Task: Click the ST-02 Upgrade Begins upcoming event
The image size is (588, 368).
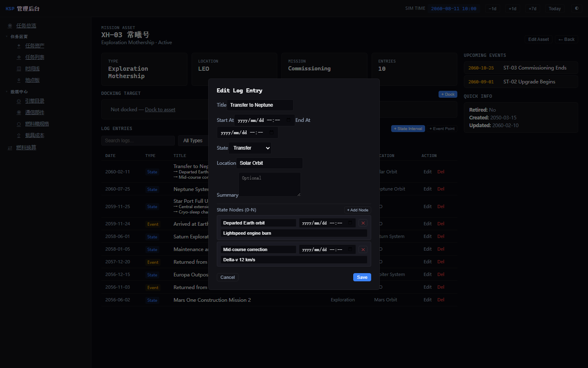Action: coord(521,82)
